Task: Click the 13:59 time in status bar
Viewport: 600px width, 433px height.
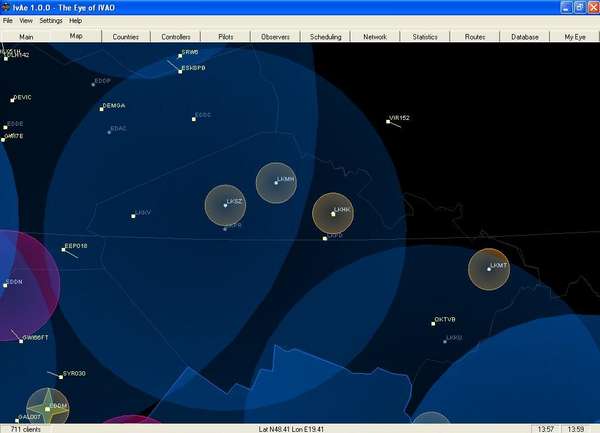Action: click(x=576, y=429)
